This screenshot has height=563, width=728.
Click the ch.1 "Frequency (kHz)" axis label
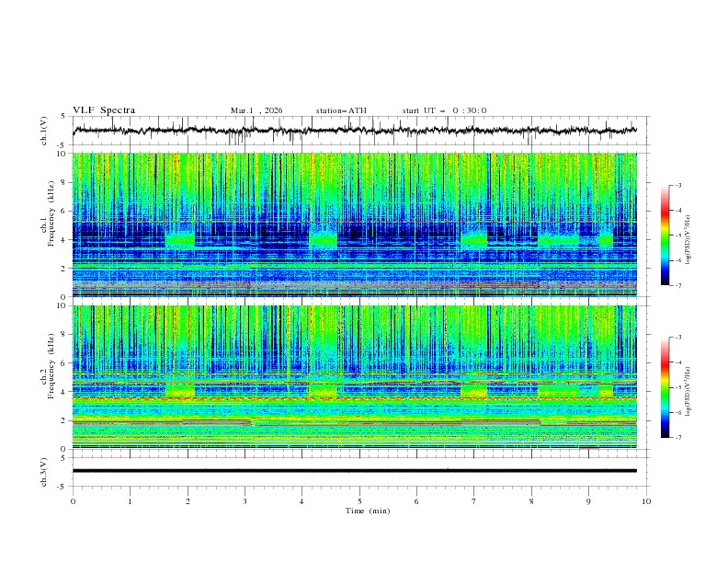pyautogui.click(x=51, y=214)
